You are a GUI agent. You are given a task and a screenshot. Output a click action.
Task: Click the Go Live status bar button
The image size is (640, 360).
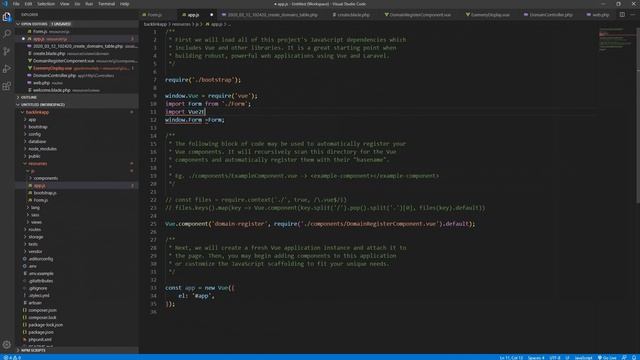[x=607, y=358]
